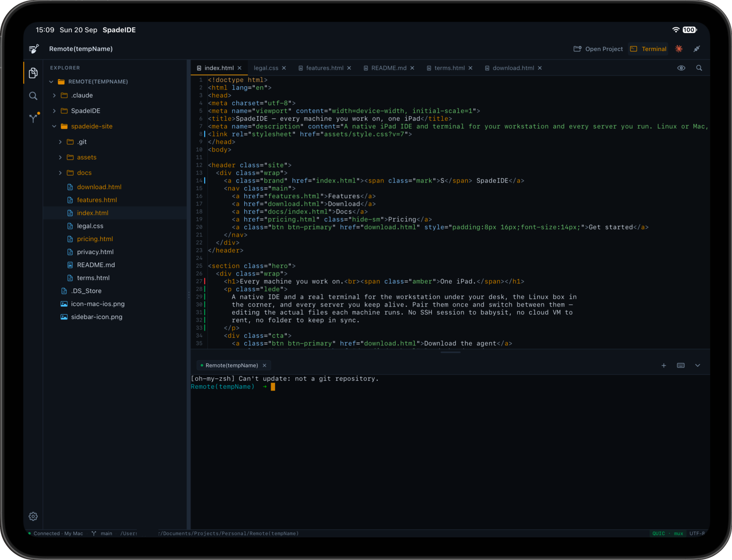Open sidebar-icon.png in the explorer

coord(97,317)
